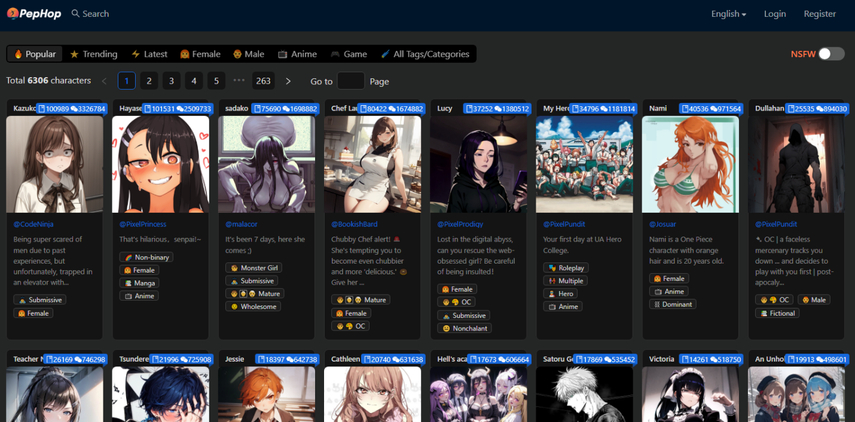855x422 pixels.
Task: Open the Register page
Action: point(820,14)
